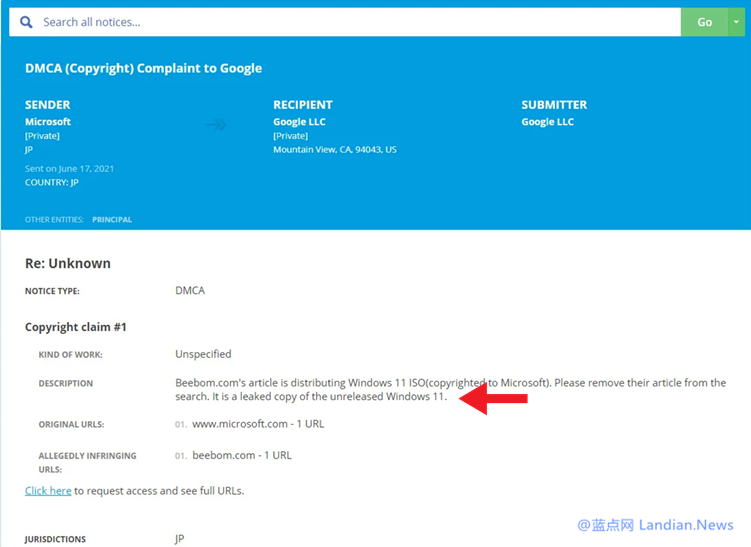Select the DMCA notice type value
751x547 pixels.
pyautogui.click(x=190, y=291)
